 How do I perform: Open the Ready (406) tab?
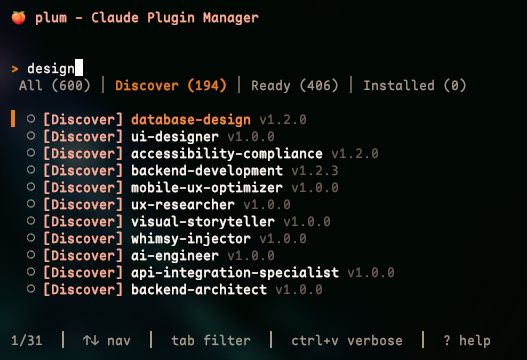click(295, 85)
